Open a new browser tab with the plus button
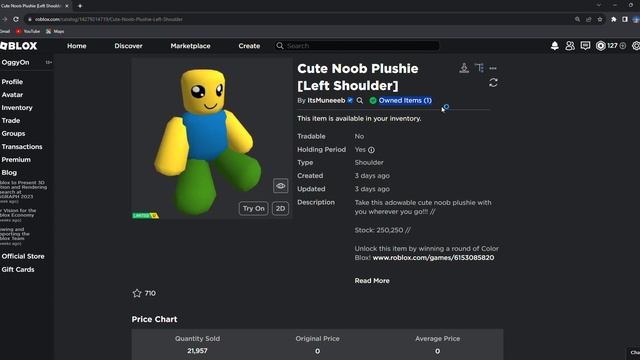 point(80,6)
